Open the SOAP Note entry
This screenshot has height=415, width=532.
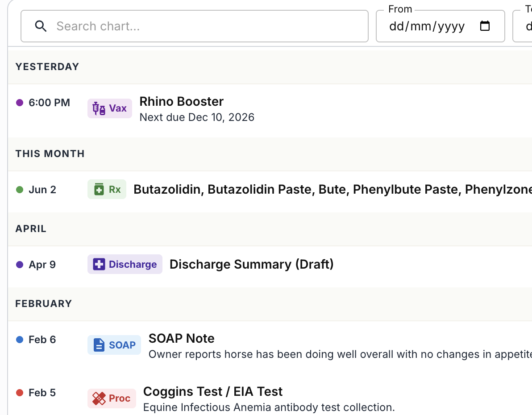click(182, 338)
